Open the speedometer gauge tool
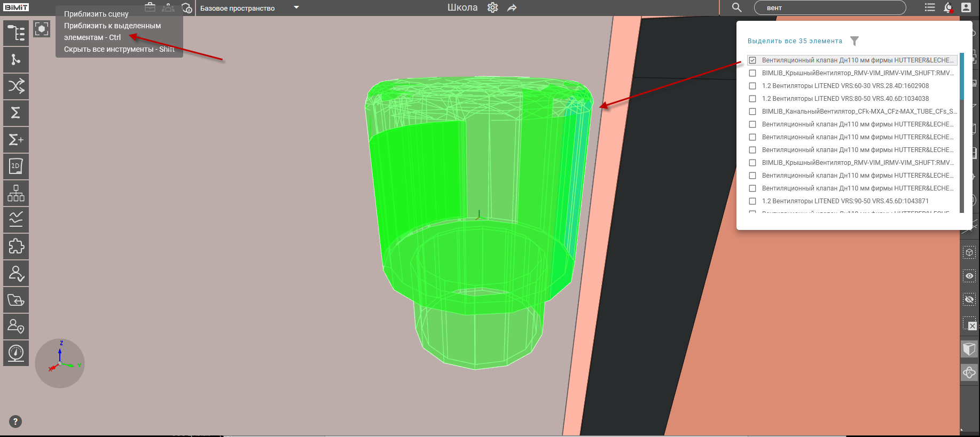The height and width of the screenshot is (437, 980). [x=16, y=353]
